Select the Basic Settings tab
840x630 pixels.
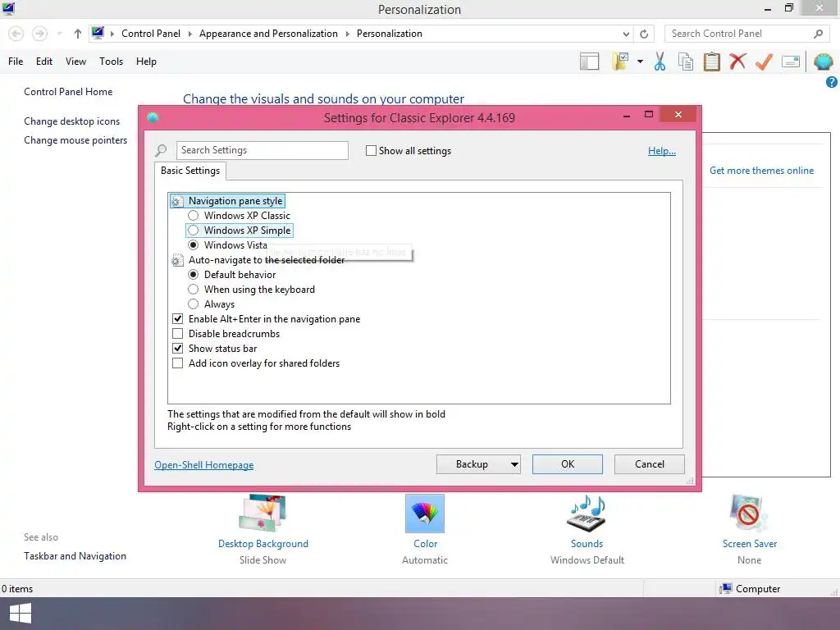(190, 171)
